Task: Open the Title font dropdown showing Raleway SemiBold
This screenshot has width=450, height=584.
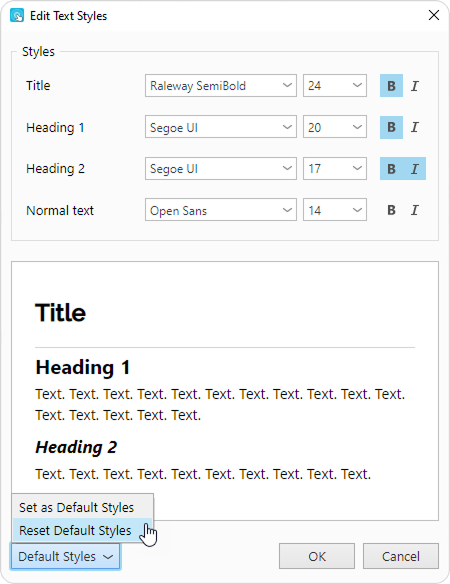Action: [221, 86]
